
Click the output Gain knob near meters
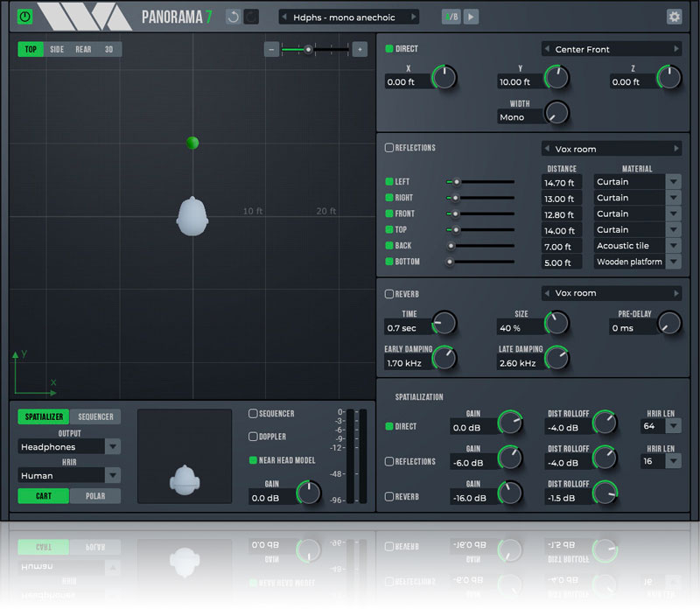click(x=309, y=492)
